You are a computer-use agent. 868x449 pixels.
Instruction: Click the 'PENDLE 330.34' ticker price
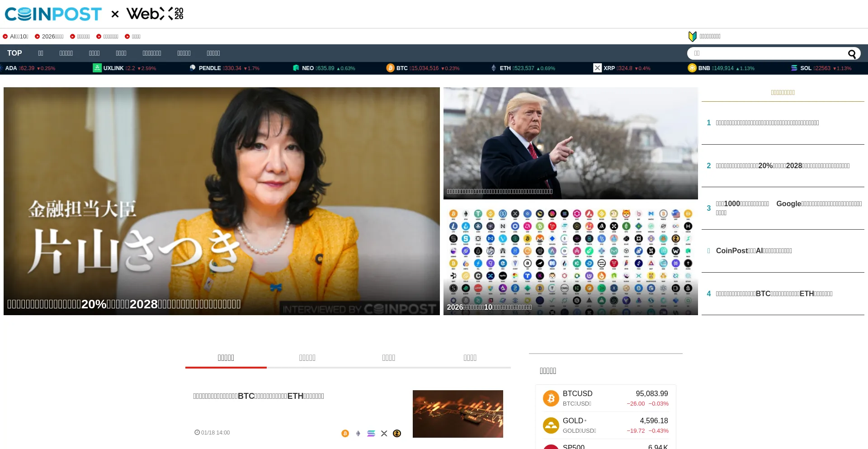(x=232, y=68)
